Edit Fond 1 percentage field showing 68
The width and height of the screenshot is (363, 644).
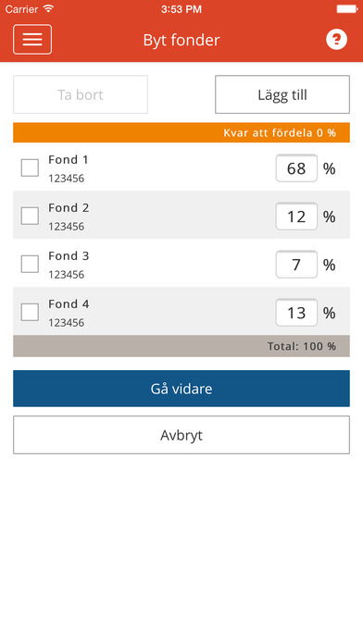(x=296, y=168)
